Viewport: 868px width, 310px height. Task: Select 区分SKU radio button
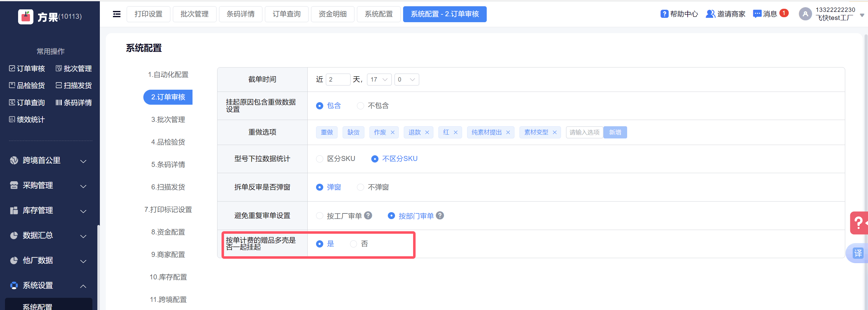pyautogui.click(x=319, y=159)
